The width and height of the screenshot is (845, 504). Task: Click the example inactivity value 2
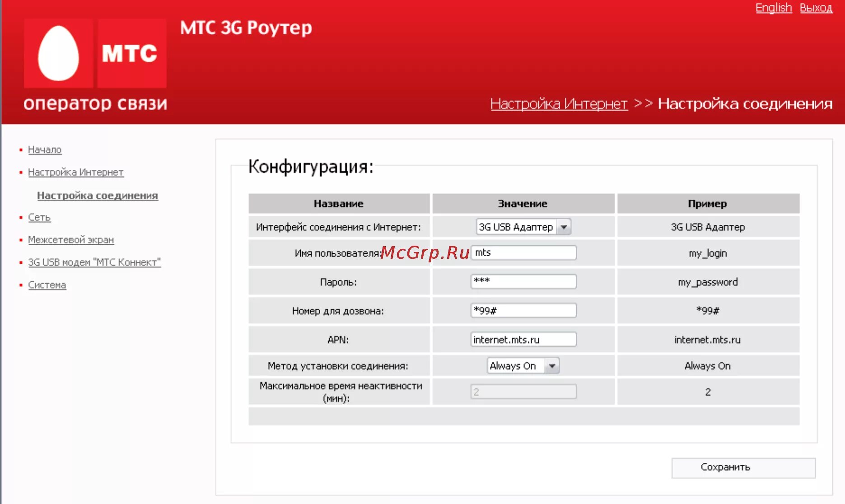coord(708,392)
